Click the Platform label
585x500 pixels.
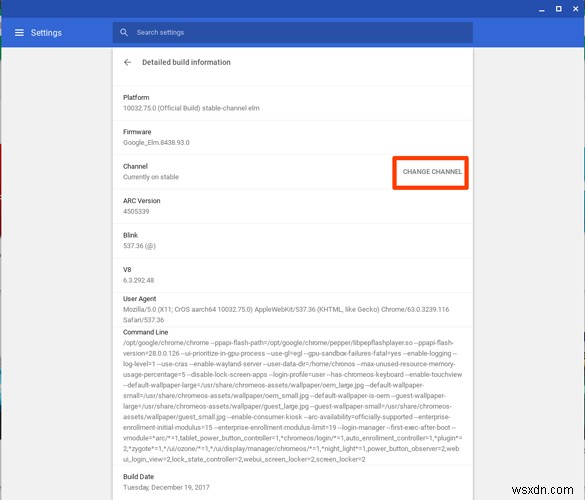click(x=136, y=97)
